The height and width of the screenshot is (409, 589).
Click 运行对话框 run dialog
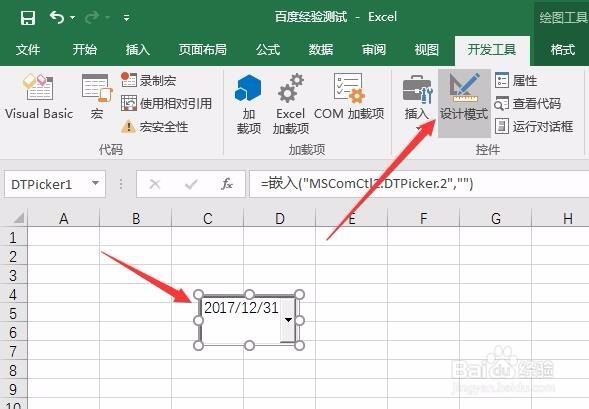click(x=534, y=127)
